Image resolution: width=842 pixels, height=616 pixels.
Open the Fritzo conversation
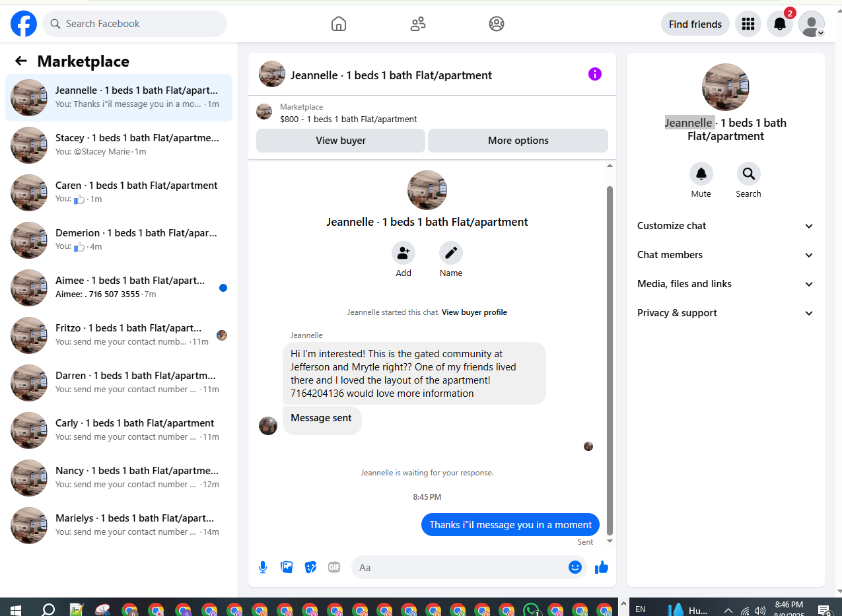(x=119, y=335)
